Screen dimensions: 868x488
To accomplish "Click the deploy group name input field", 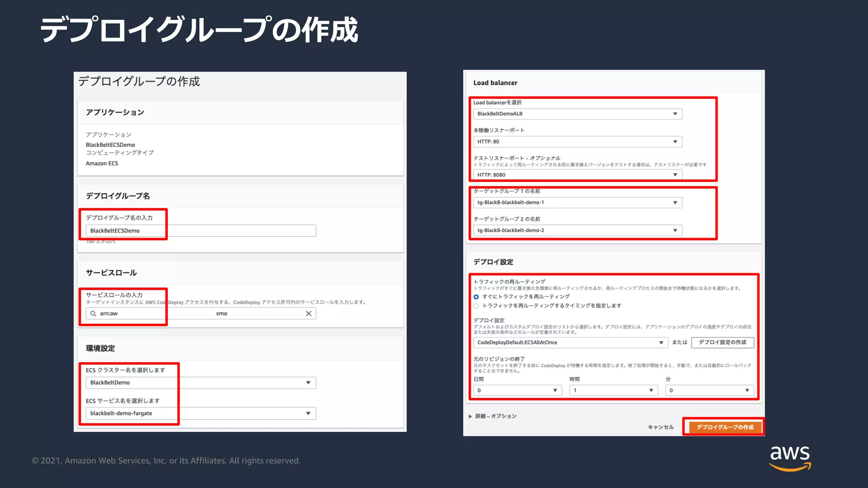I will [x=201, y=230].
